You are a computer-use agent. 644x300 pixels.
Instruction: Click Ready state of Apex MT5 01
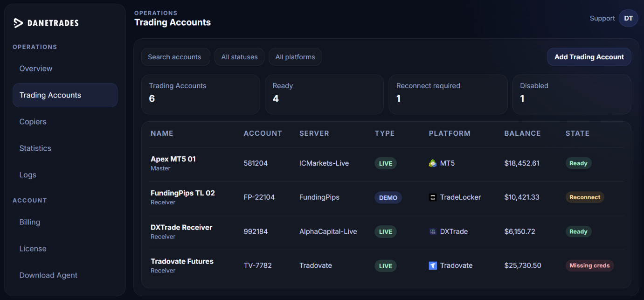578,163
